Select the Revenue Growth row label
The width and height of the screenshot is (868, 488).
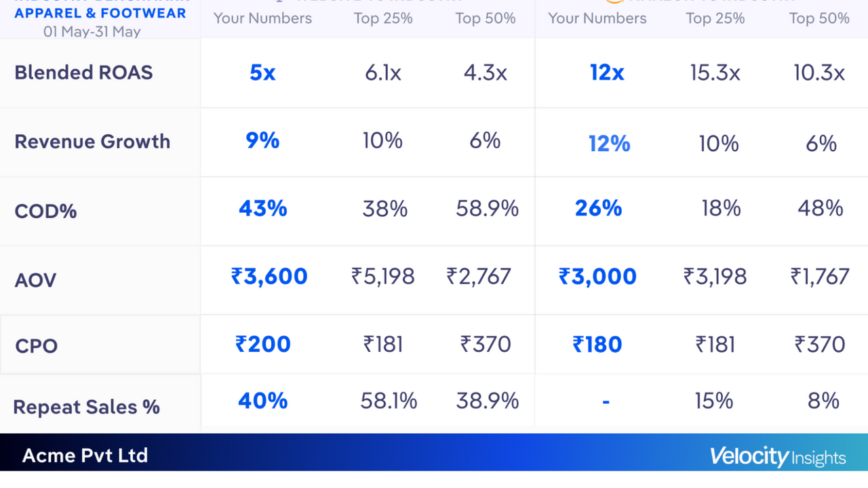coord(92,142)
